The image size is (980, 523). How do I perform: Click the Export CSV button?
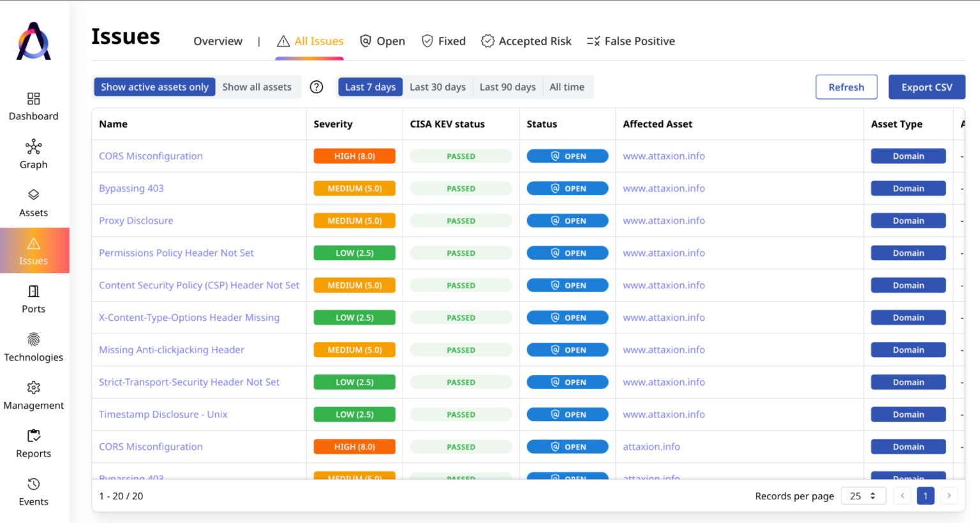point(926,87)
